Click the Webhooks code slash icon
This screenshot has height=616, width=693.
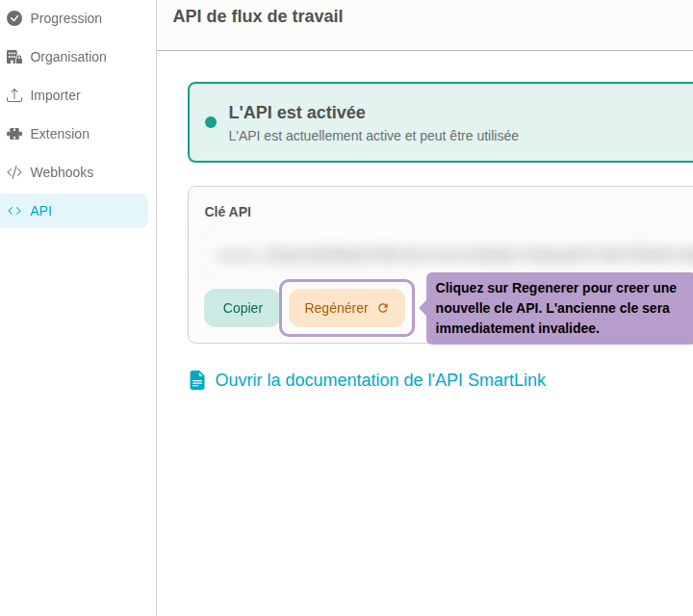(14, 172)
